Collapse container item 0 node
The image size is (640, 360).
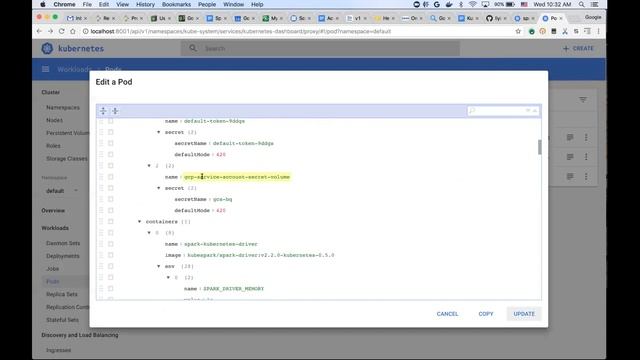149,233
